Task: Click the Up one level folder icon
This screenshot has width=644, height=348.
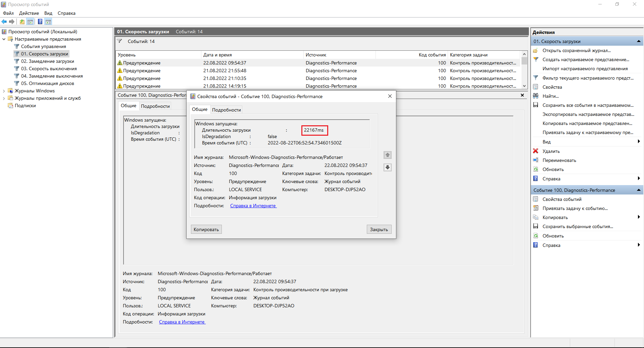Action: (x=22, y=21)
